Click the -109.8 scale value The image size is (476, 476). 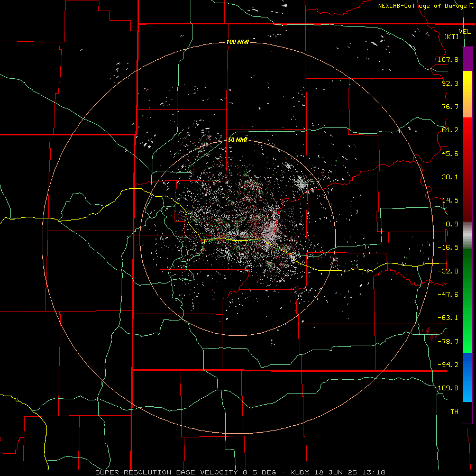click(x=446, y=388)
